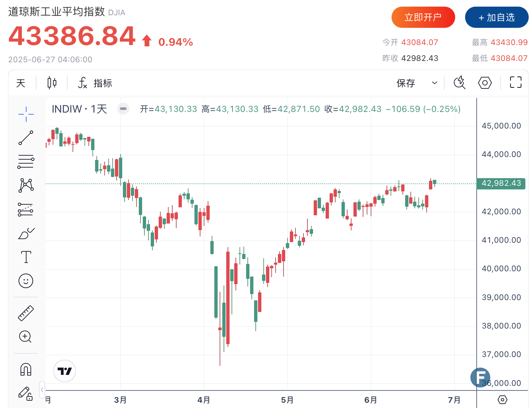Toggle lock all drawings
The height and width of the screenshot is (408, 532).
[26, 393]
